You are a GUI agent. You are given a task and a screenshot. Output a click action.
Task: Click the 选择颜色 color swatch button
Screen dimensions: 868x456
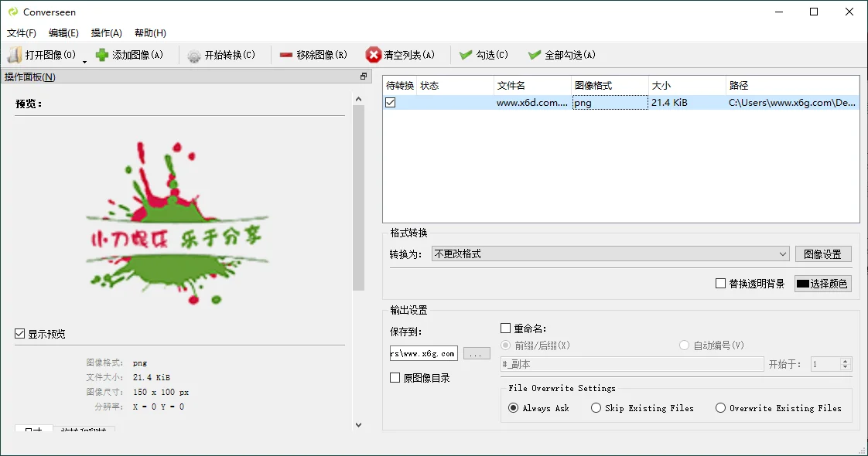[x=822, y=283]
